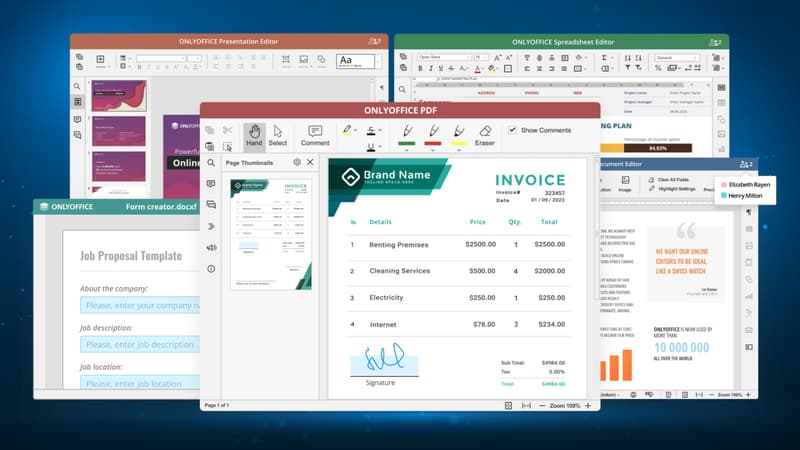Expand red pen options arrow
The height and width of the screenshot is (450, 800).
(433, 151)
